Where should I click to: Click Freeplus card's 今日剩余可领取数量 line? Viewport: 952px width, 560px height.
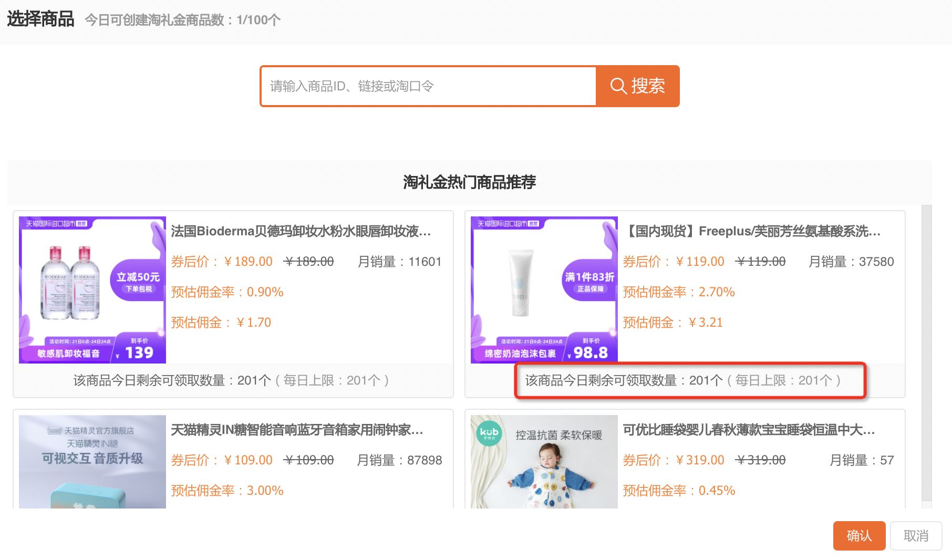pyautogui.click(x=683, y=380)
